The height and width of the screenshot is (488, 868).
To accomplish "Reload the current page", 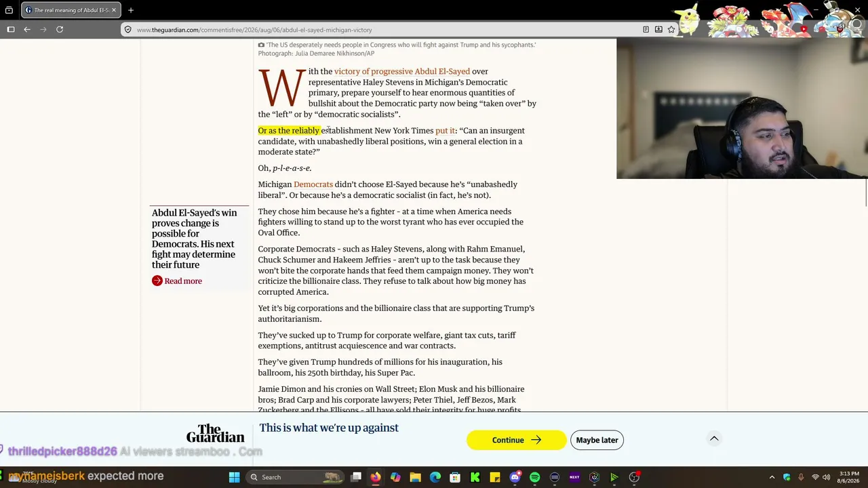I will point(60,30).
